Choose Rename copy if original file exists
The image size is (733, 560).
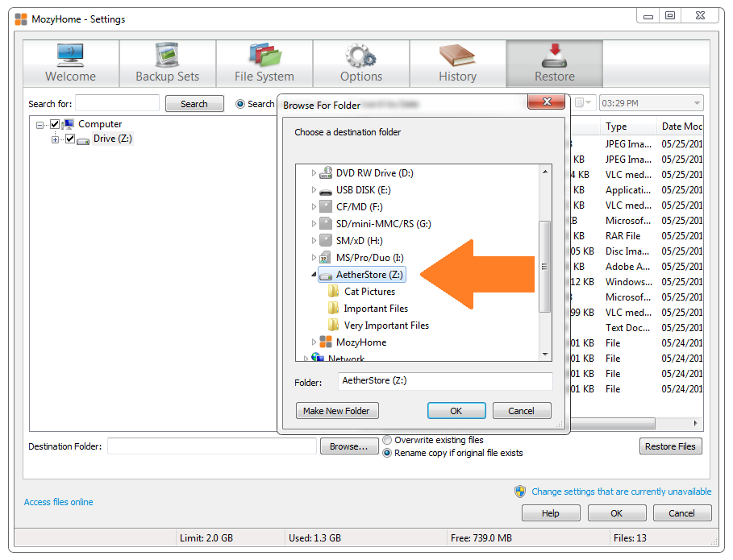[387, 453]
